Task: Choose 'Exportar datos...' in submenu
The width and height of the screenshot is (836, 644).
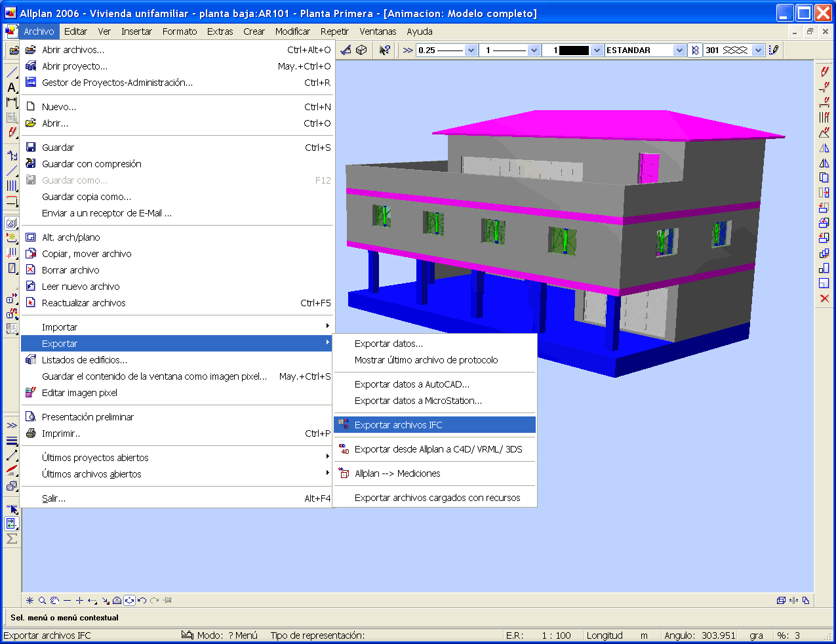Action: point(435,344)
